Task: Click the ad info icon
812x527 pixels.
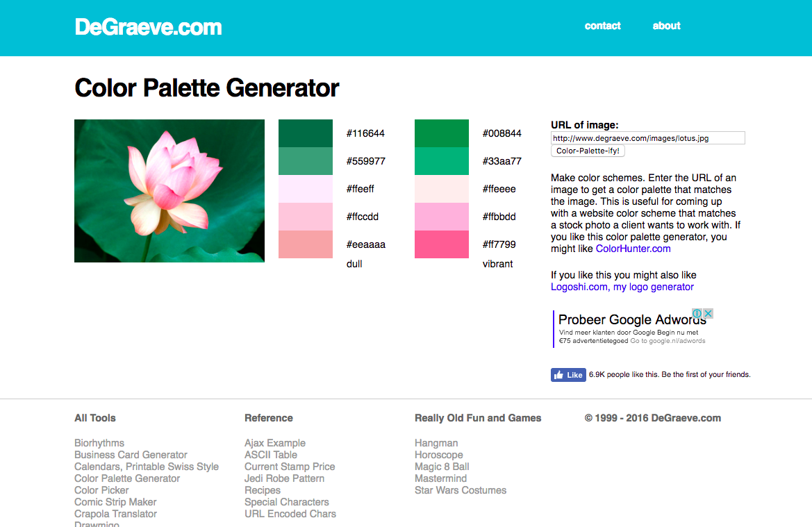Action: pos(697,314)
